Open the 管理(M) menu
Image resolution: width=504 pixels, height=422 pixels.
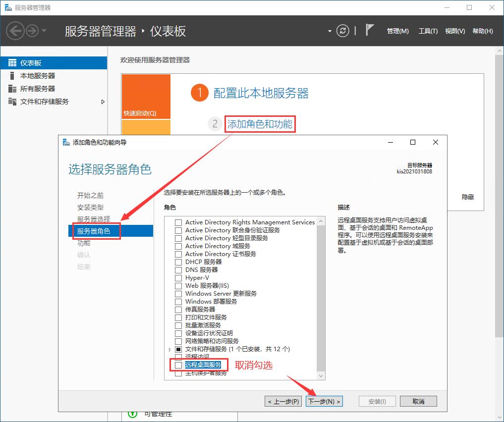(x=397, y=31)
